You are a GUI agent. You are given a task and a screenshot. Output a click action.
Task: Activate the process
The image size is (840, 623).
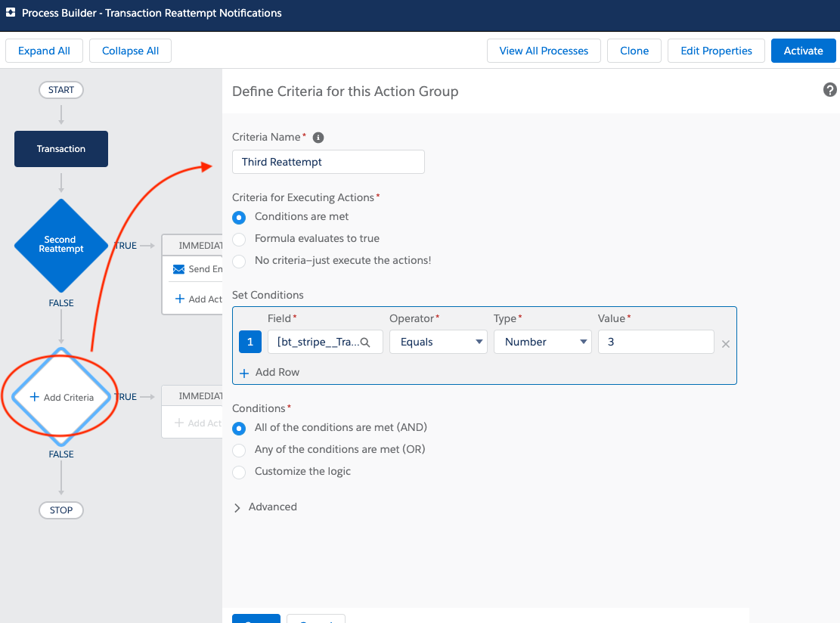coord(803,51)
